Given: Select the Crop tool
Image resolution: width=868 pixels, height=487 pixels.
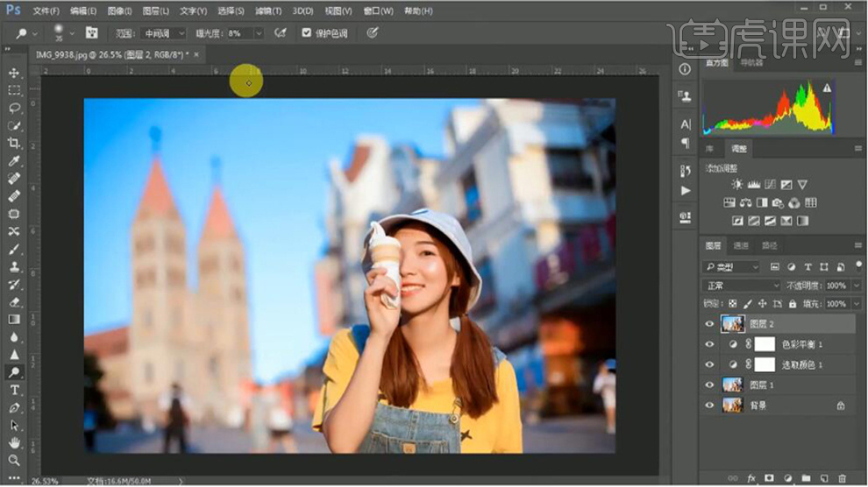Looking at the screenshot, I should pos(14,143).
